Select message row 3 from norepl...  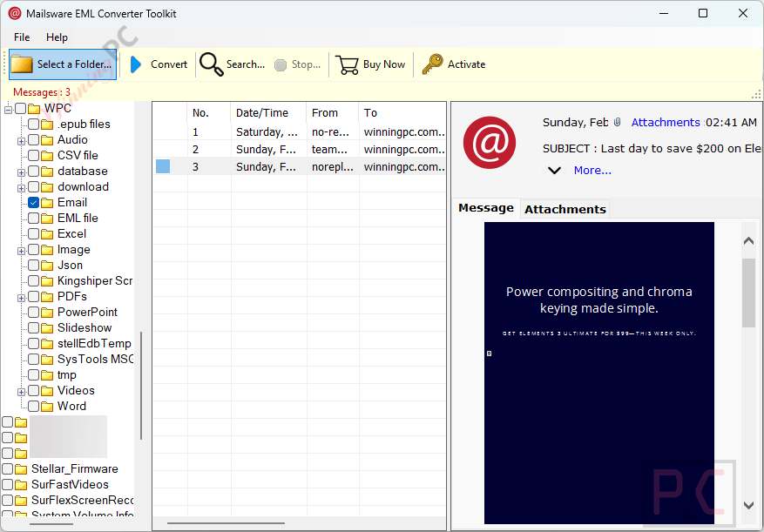click(300, 167)
